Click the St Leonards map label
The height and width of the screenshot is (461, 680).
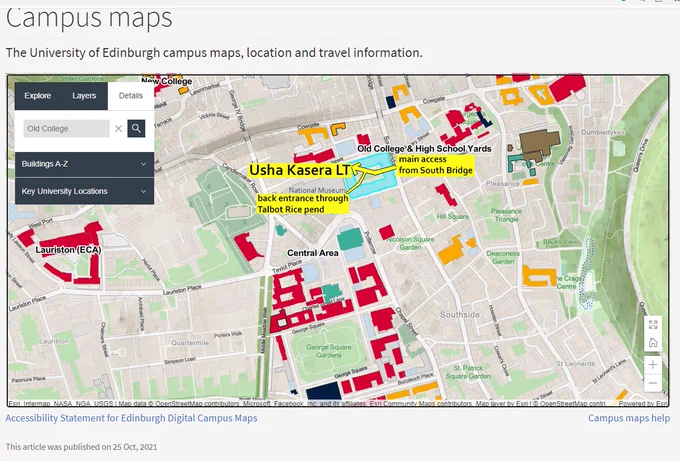point(575,363)
